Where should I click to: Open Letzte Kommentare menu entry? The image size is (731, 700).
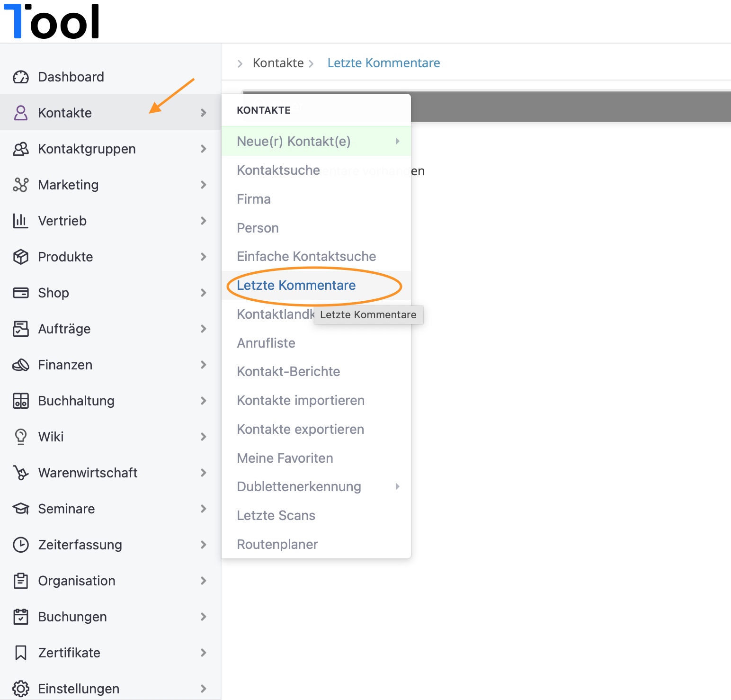tap(316, 285)
